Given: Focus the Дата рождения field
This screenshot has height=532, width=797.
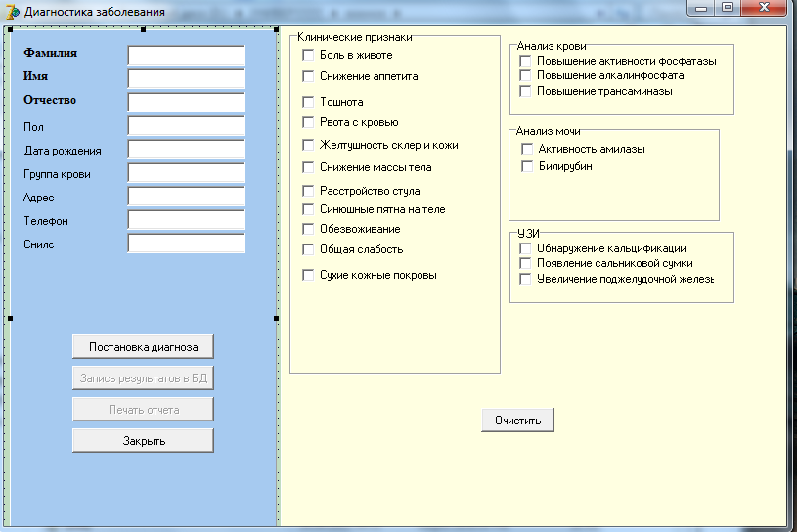Looking at the screenshot, I should point(186,150).
